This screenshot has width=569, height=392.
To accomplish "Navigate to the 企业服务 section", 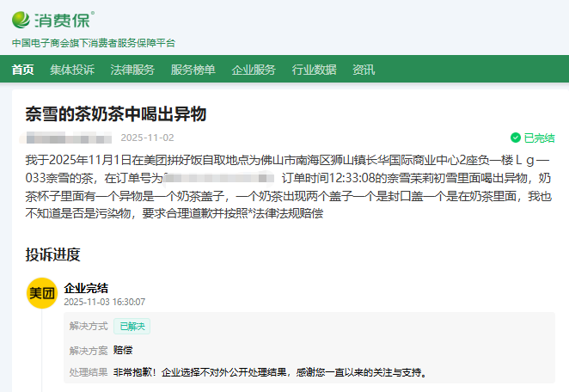I will (x=254, y=70).
